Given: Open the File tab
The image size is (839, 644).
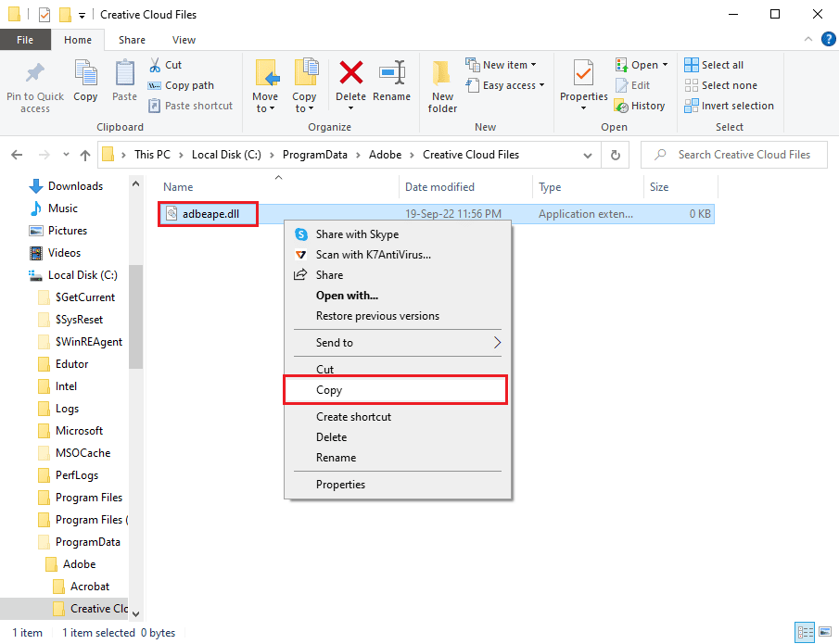Looking at the screenshot, I should (25, 40).
